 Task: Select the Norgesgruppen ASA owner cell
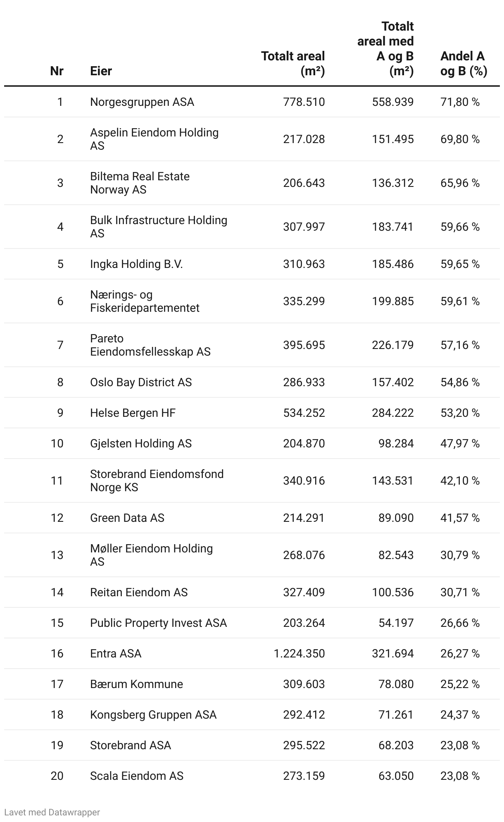pos(142,102)
